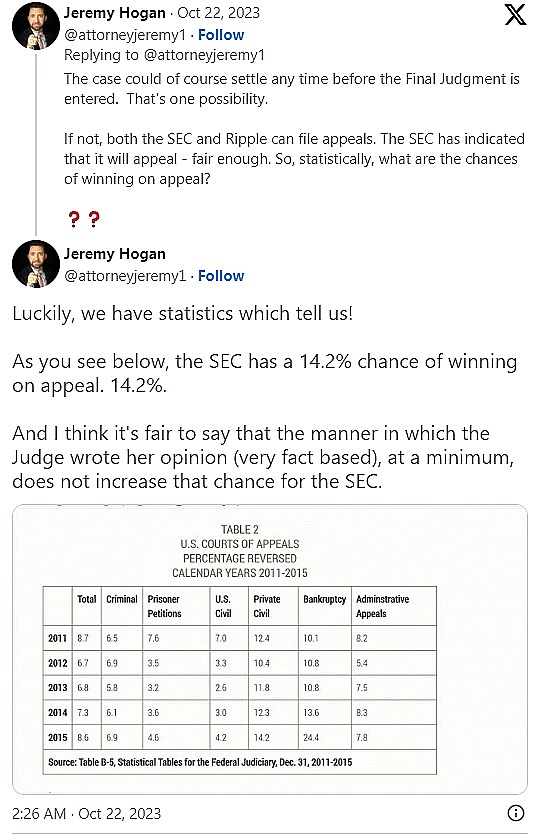The height and width of the screenshot is (835, 541).
Task: Click the red question marks emoji
Action: (84, 219)
